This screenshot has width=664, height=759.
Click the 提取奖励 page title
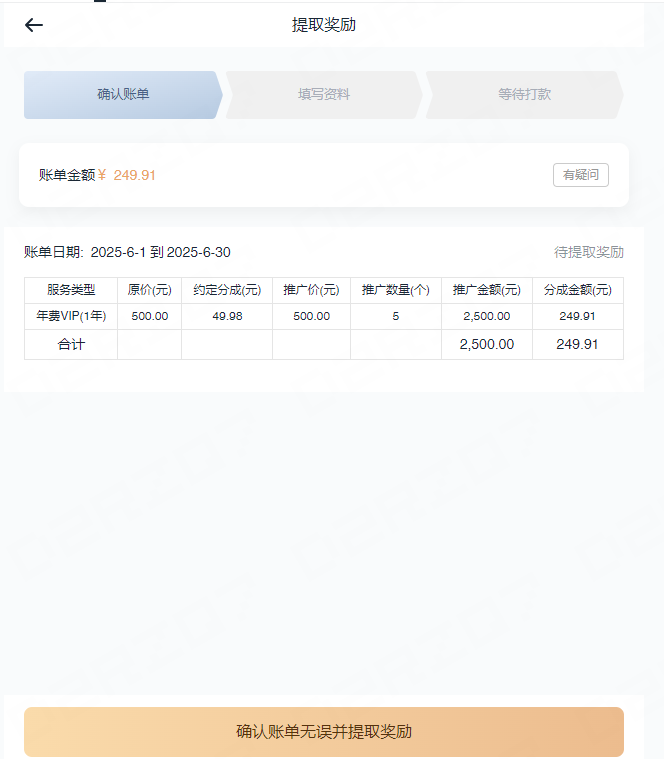pos(323,25)
